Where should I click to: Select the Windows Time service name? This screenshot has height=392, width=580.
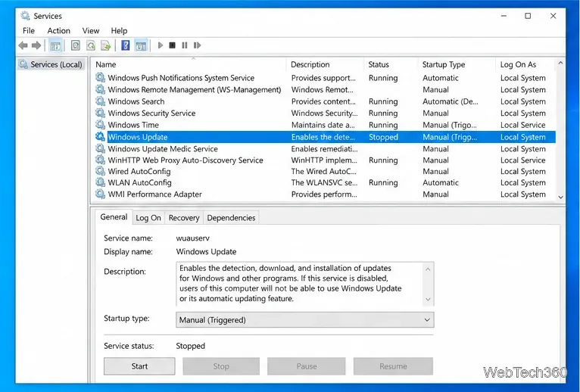133,125
